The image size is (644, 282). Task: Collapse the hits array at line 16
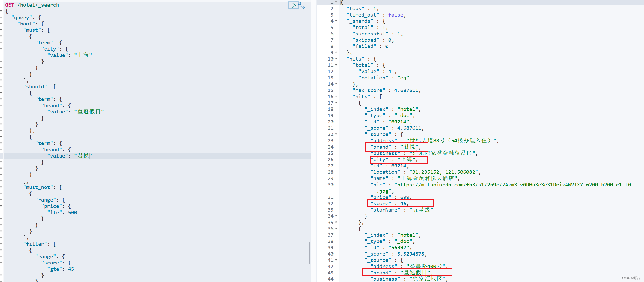[x=336, y=96]
